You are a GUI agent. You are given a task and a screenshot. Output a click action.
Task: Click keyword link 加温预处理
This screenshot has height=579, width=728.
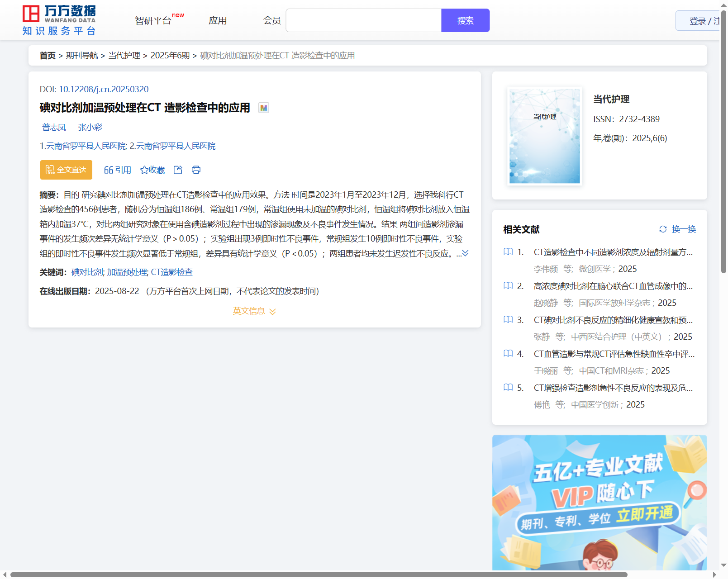(x=127, y=272)
